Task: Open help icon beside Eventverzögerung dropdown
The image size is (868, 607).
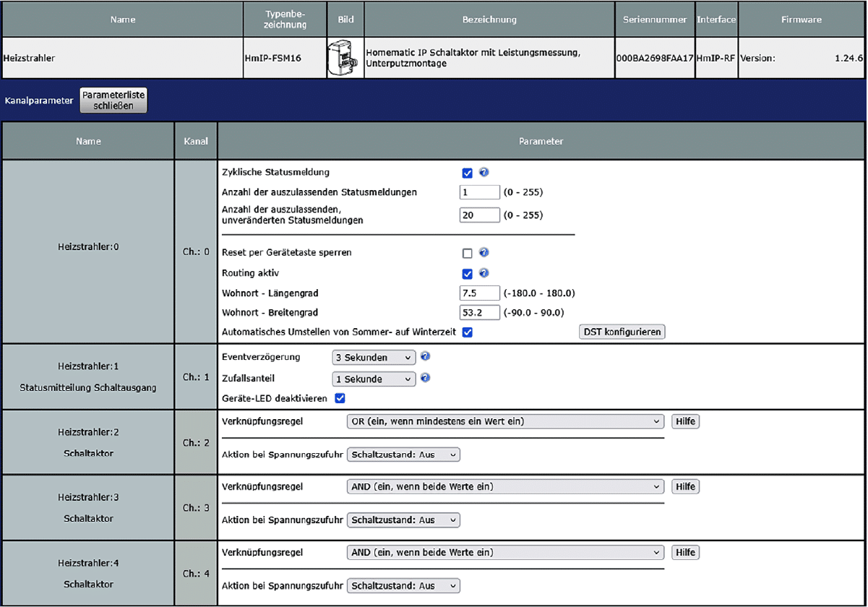Action: (x=426, y=357)
